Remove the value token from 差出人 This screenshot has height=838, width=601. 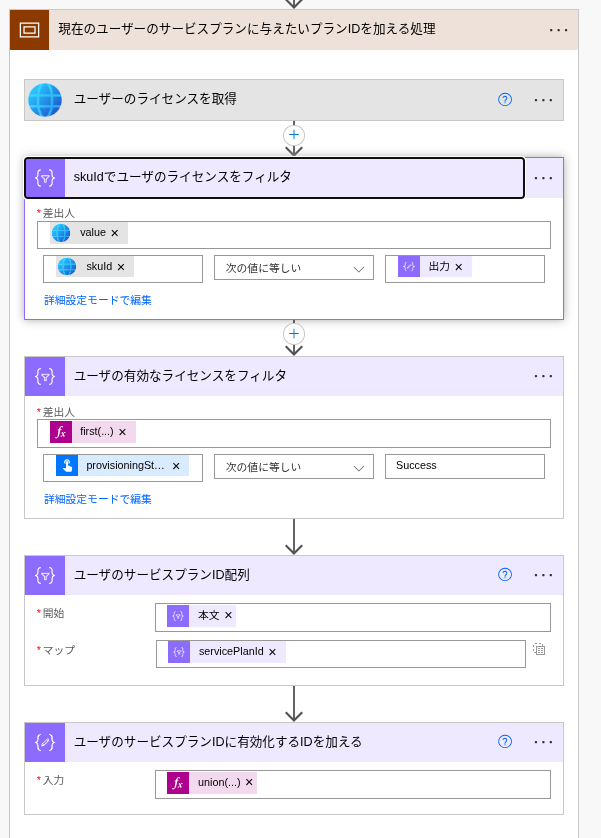(x=114, y=233)
